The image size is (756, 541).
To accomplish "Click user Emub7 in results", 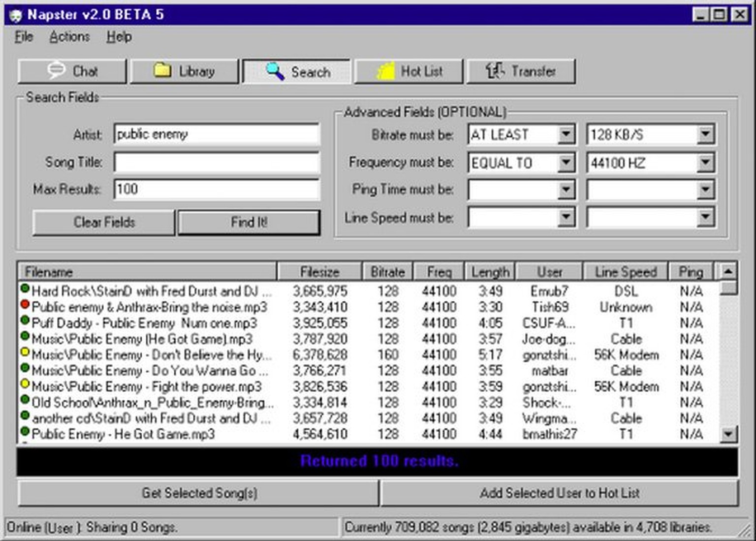I will 549,291.
